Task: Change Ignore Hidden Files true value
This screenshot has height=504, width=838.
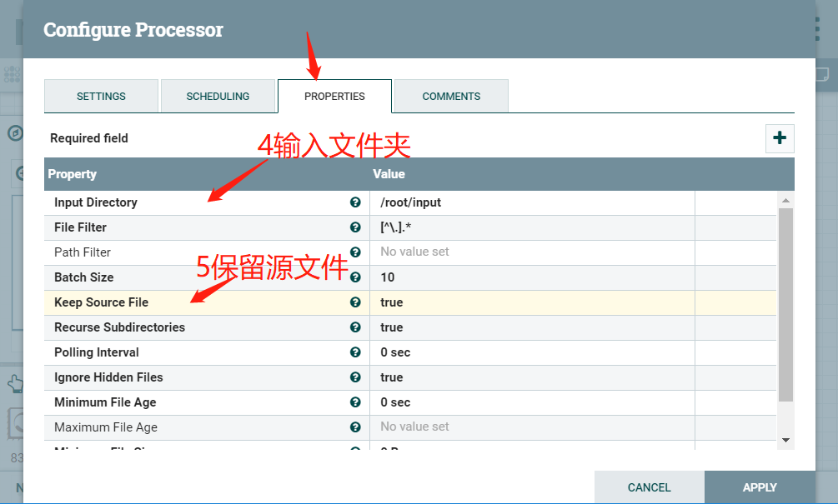Action: [532, 377]
